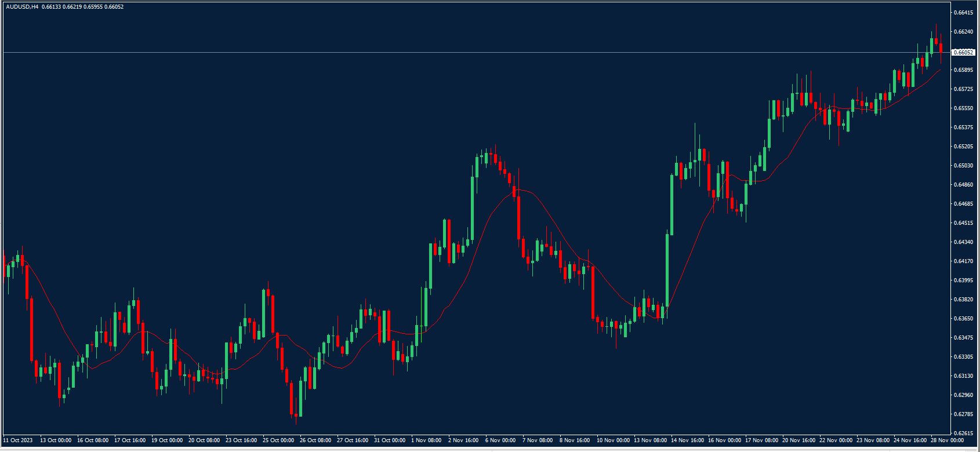This screenshot has height=452, width=980.
Task: Click the 0.64340 price axis label
Action: pos(963,242)
